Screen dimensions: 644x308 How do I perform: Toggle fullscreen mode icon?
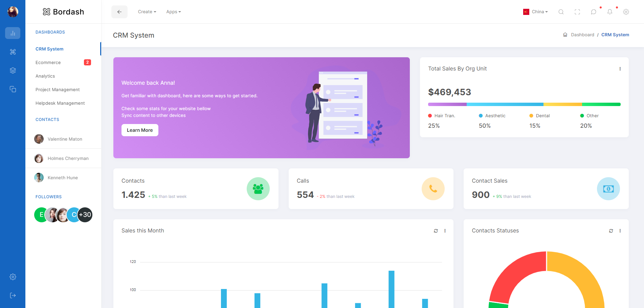[x=577, y=12]
